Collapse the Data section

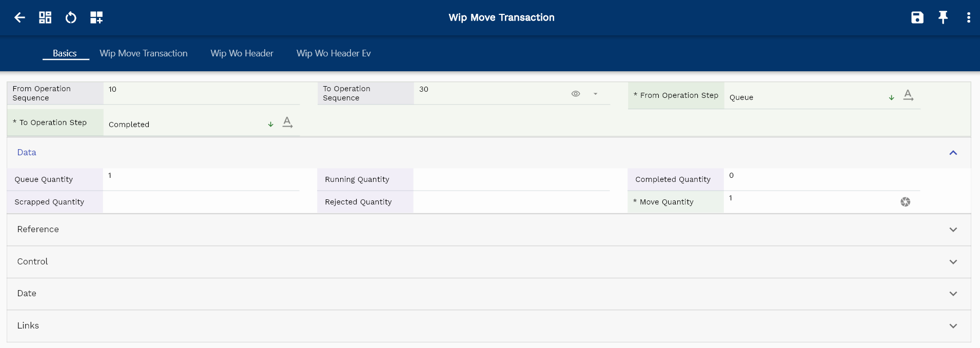pos(953,153)
